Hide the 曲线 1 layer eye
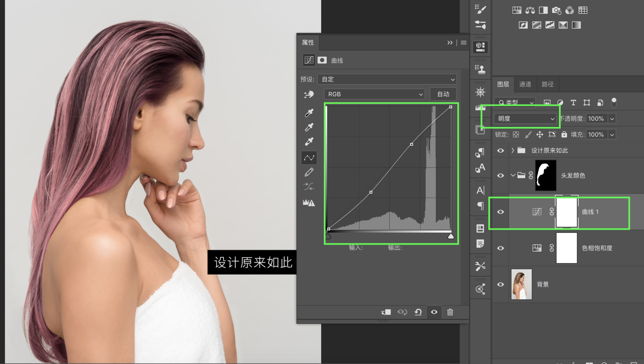644x364 pixels. (500, 212)
